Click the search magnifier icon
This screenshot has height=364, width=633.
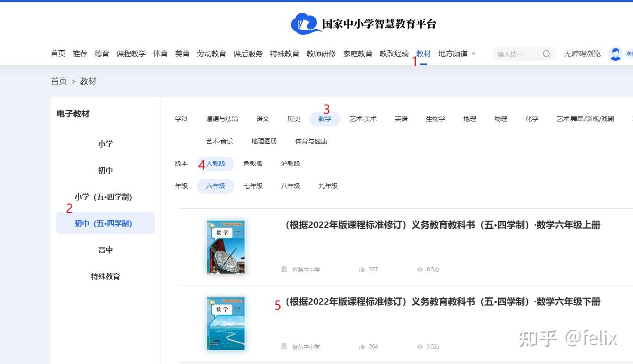coord(546,54)
